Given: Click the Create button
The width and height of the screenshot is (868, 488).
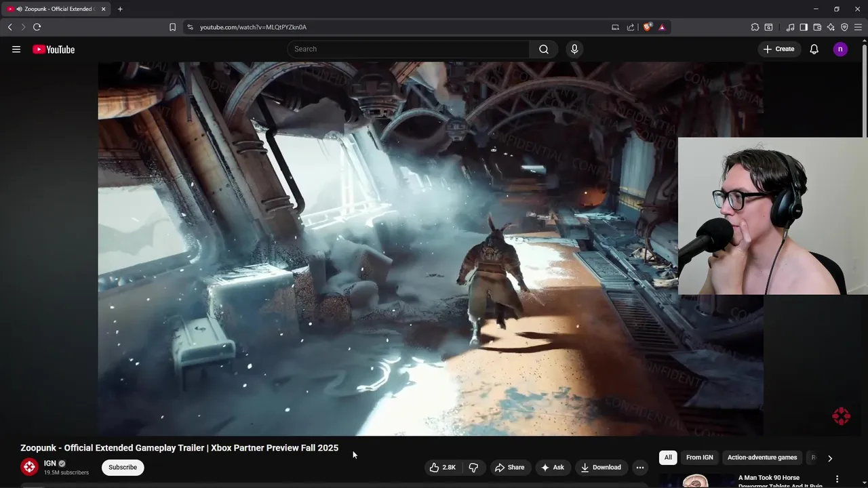Looking at the screenshot, I should pos(778,49).
